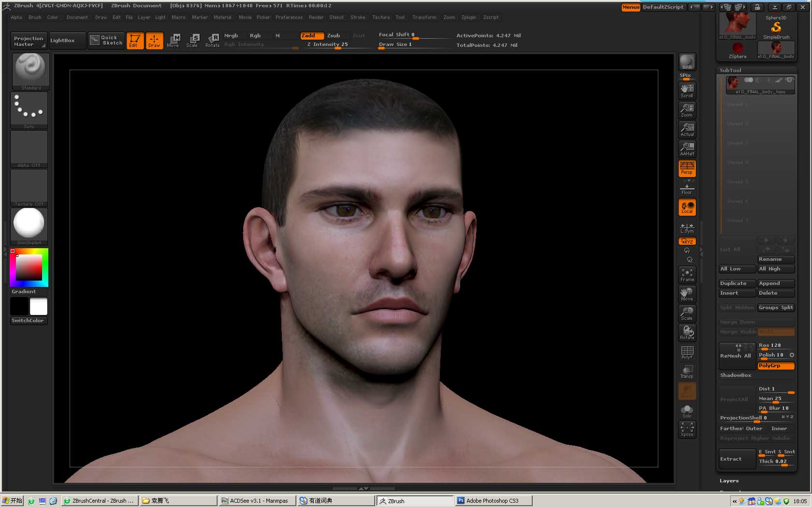This screenshot has height=508, width=812.
Task: Select the Rotate transform tool in top shelf
Action: [x=212, y=41]
